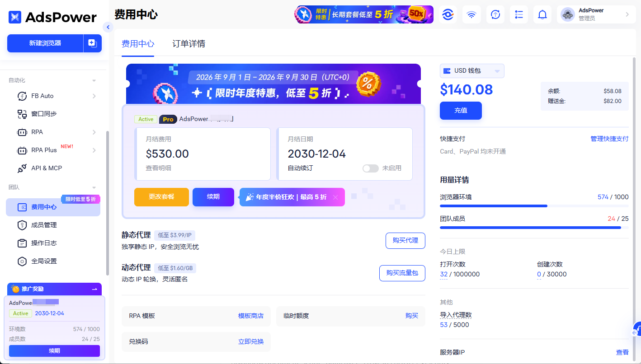Click the 查看明细 link
641x364 pixels.
click(159, 168)
